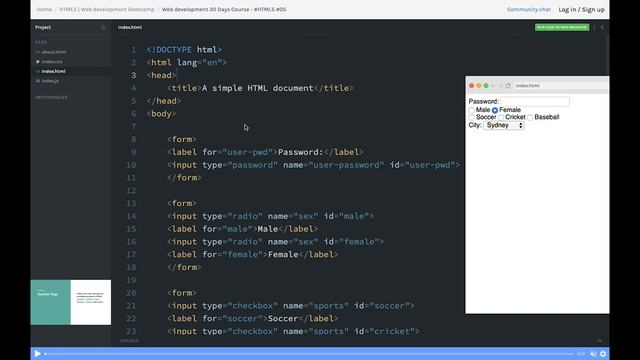Open Community chat link
Image resolution: width=640 pixels, height=360 pixels.
coord(529,9)
